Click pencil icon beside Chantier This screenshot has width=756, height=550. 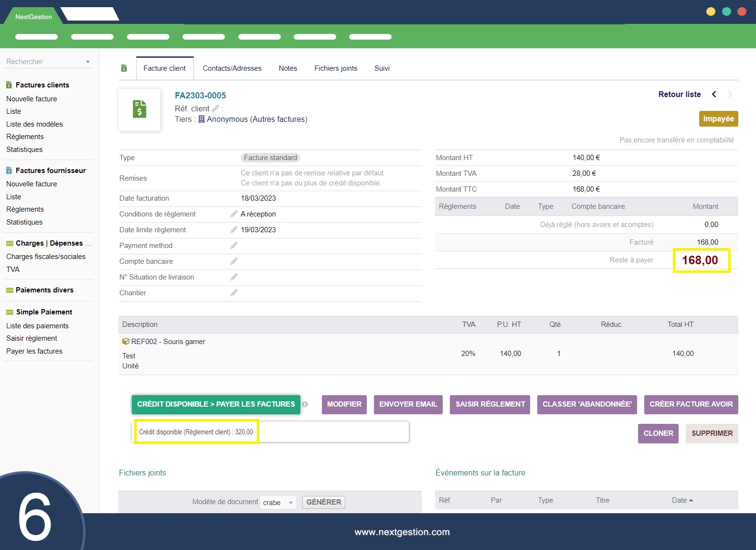(234, 293)
